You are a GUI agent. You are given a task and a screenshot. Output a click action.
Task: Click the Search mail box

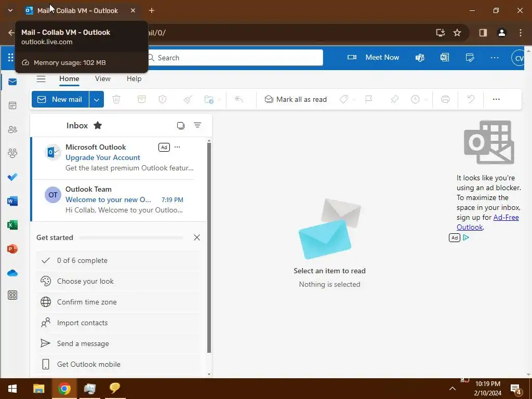235,58
